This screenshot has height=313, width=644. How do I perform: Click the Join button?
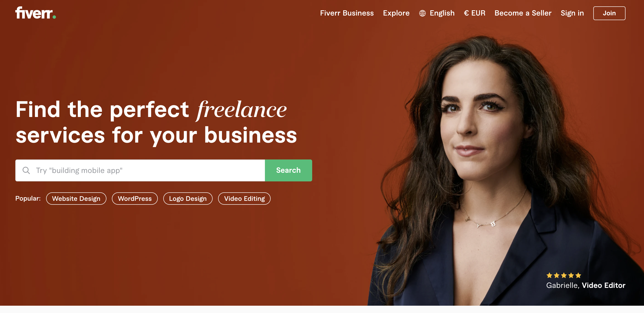609,13
